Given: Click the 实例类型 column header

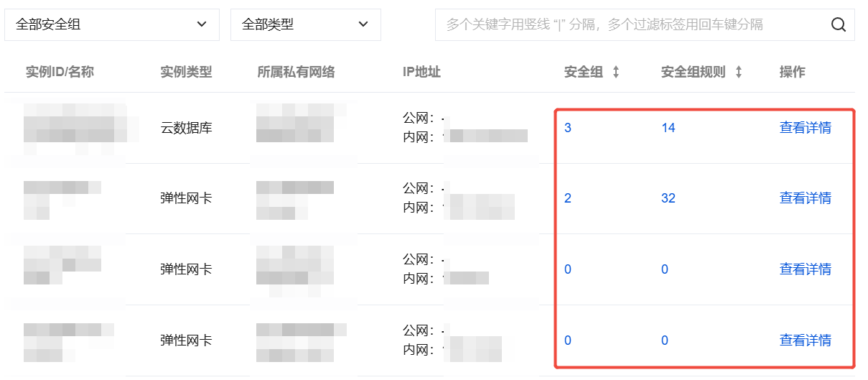Looking at the screenshot, I should point(186,73).
